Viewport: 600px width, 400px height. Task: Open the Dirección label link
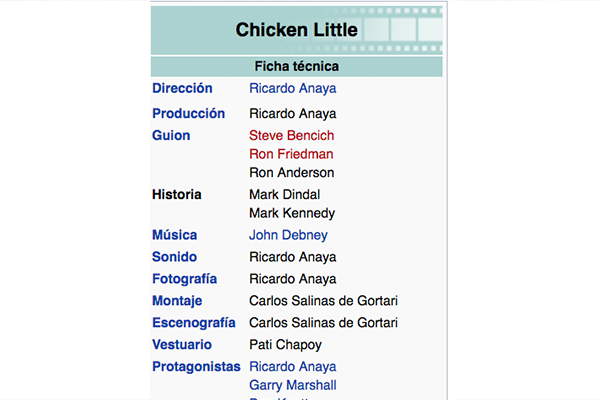pos(182,88)
